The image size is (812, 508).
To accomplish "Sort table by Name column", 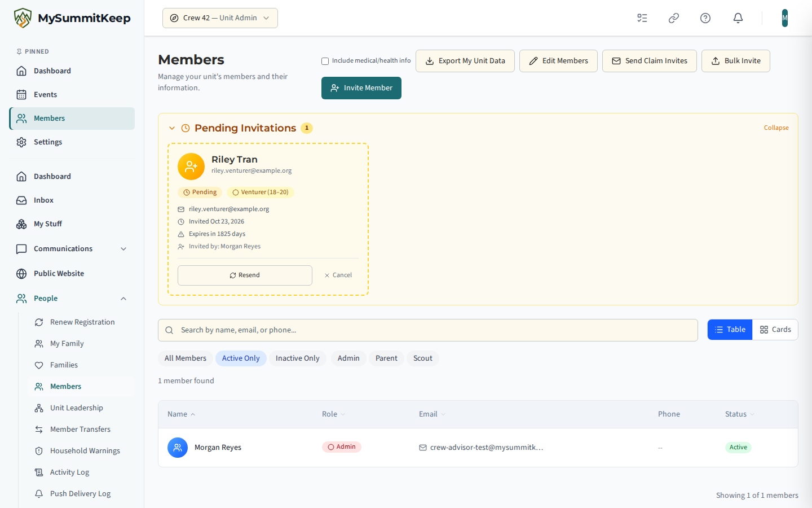I will pos(182,414).
